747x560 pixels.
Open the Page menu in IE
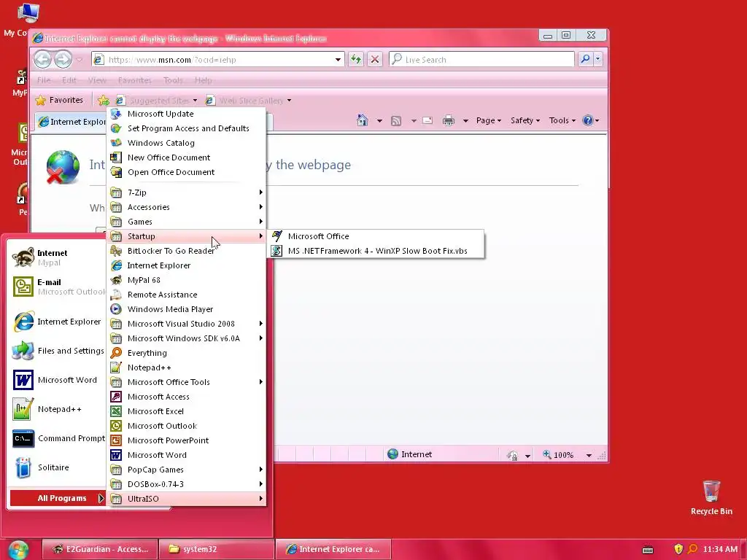point(489,120)
